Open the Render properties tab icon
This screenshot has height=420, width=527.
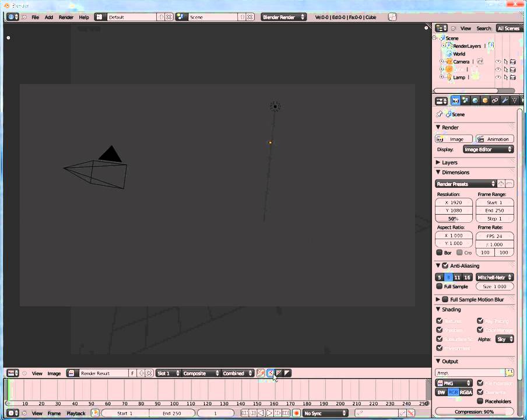[x=455, y=100]
